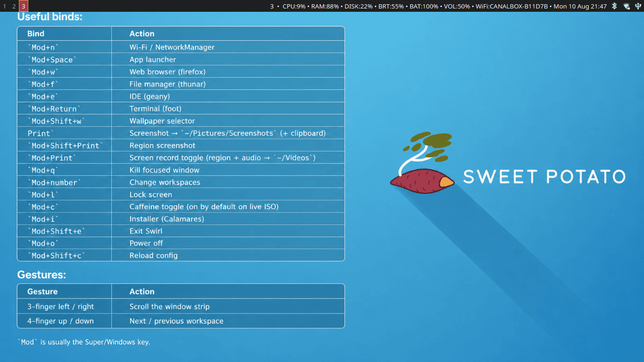Click the Exit Swirl cell

pos(228,231)
